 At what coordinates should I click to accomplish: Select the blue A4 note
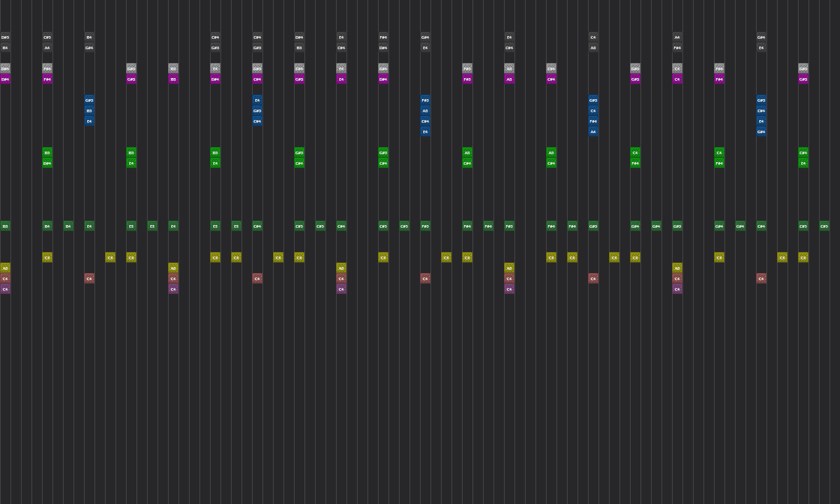coord(593,132)
